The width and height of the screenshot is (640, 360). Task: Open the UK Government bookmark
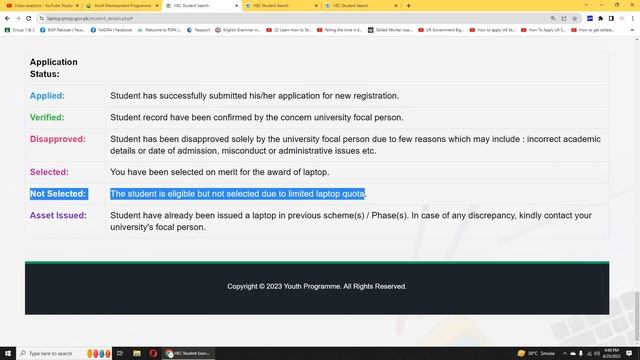click(x=441, y=30)
